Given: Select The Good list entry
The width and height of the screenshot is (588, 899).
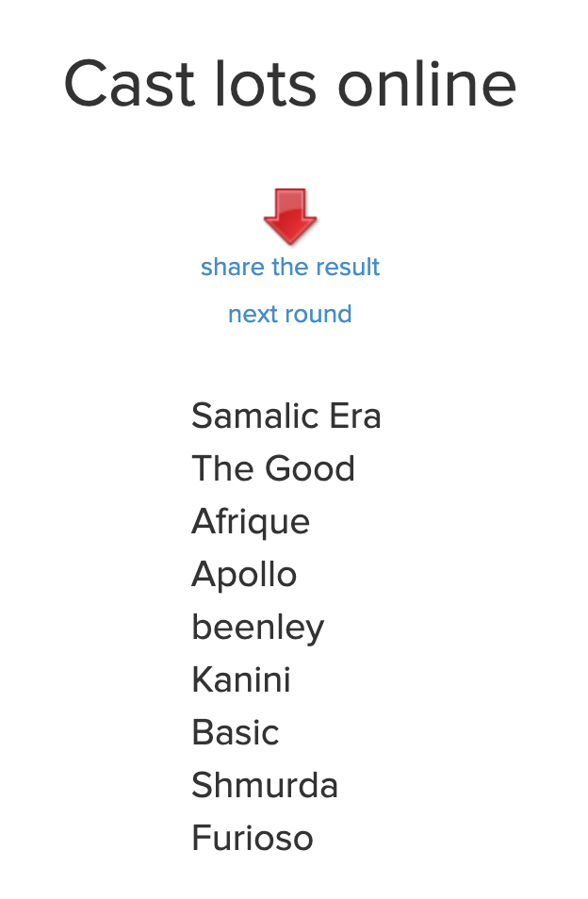Looking at the screenshot, I should pos(273,468).
